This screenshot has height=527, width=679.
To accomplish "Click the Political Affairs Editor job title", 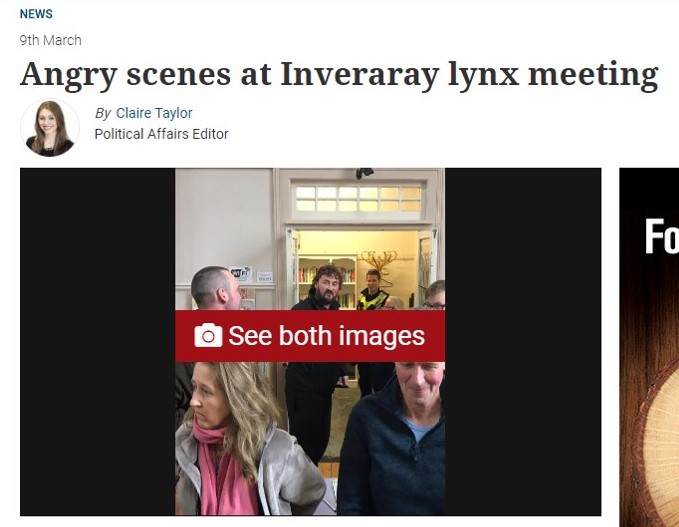I will click(x=161, y=134).
